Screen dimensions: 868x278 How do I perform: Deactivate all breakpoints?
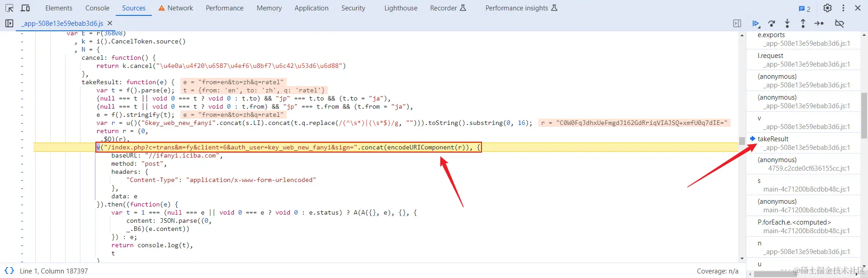840,24
